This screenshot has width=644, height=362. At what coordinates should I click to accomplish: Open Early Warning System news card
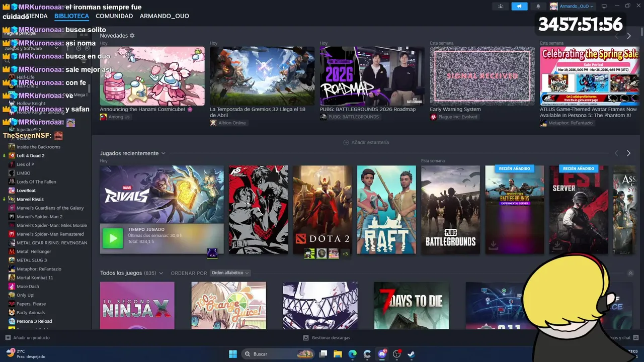coord(482,76)
